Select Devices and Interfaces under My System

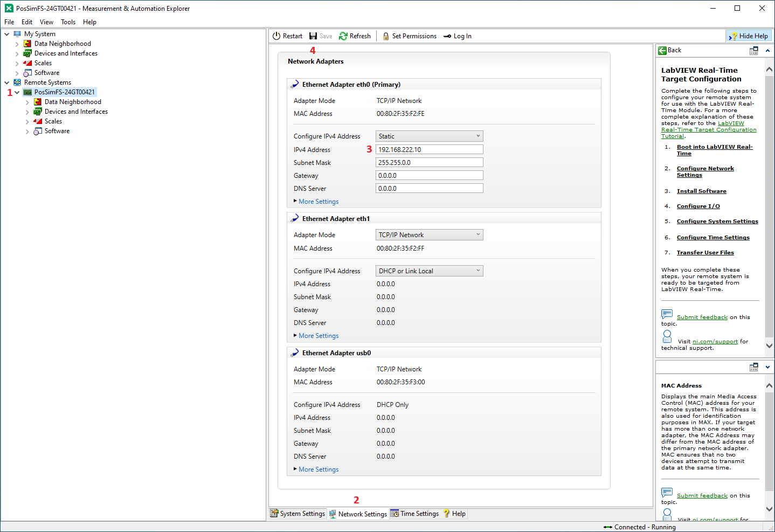pyautogui.click(x=66, y=53)
